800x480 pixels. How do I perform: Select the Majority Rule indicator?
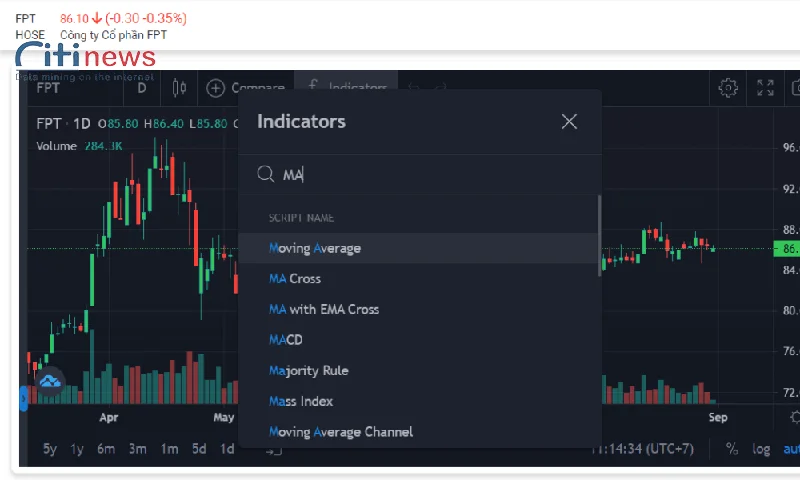418,371
